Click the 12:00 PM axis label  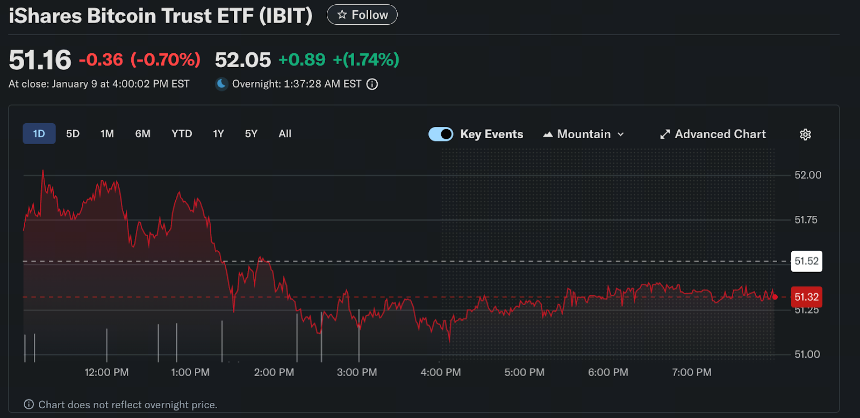point(106,372)
